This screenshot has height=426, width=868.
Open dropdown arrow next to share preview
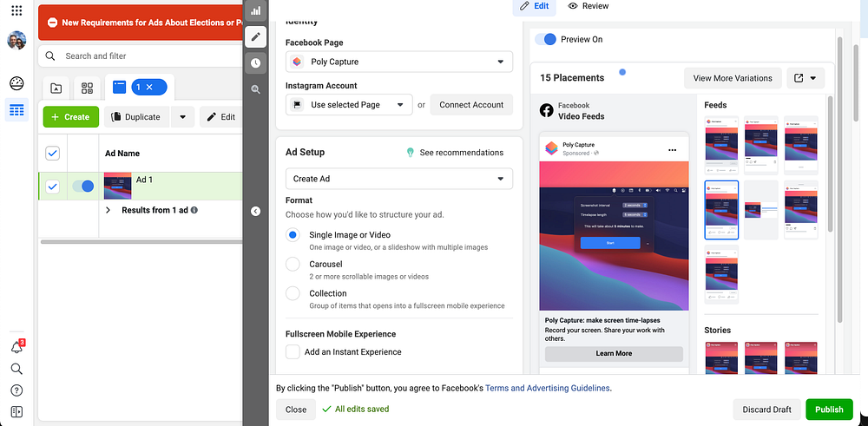(813, 78)
